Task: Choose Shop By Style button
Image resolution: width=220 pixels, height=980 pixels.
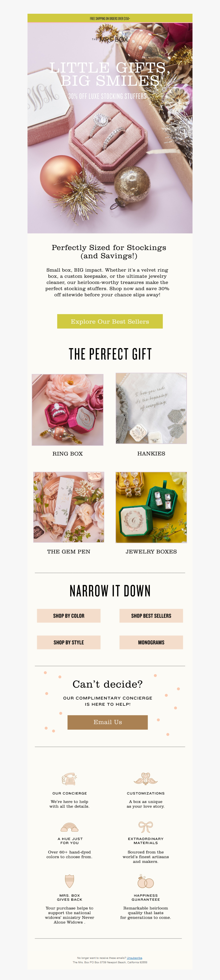Action: pyautogui.click(x=69, y=643)
